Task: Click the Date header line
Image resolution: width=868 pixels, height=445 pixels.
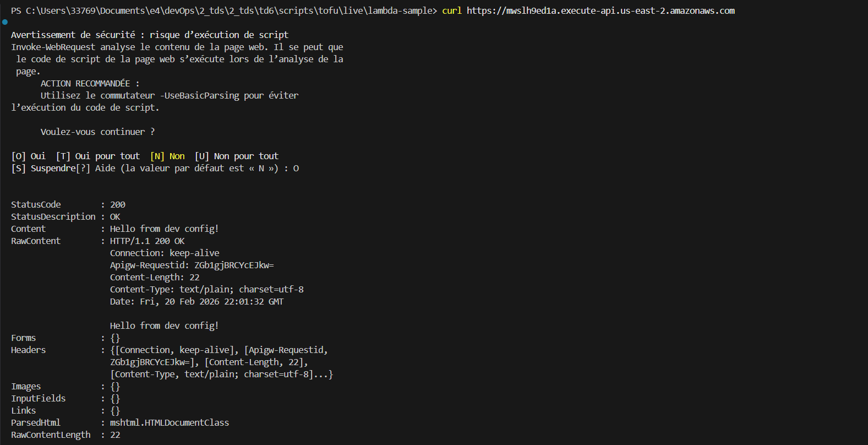Action: 196,302
